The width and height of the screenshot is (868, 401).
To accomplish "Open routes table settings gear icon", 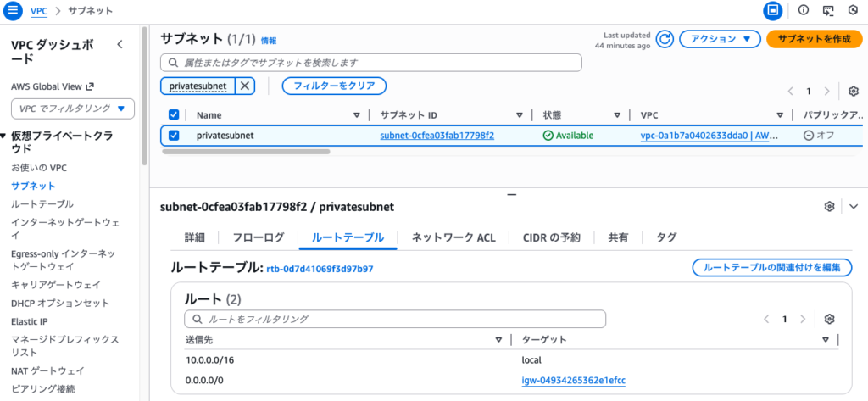I will click(829, 319).
